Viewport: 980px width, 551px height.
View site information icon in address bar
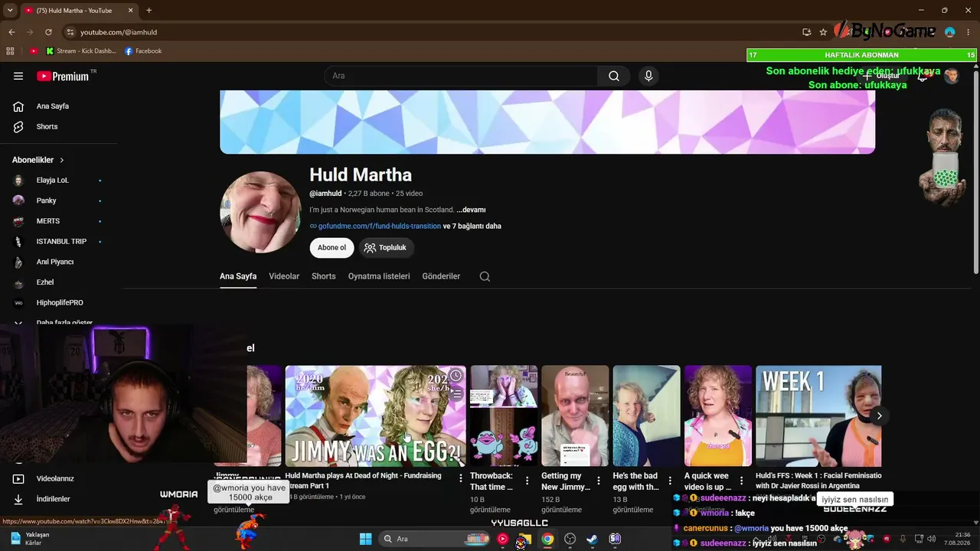[x=70, y=32]
